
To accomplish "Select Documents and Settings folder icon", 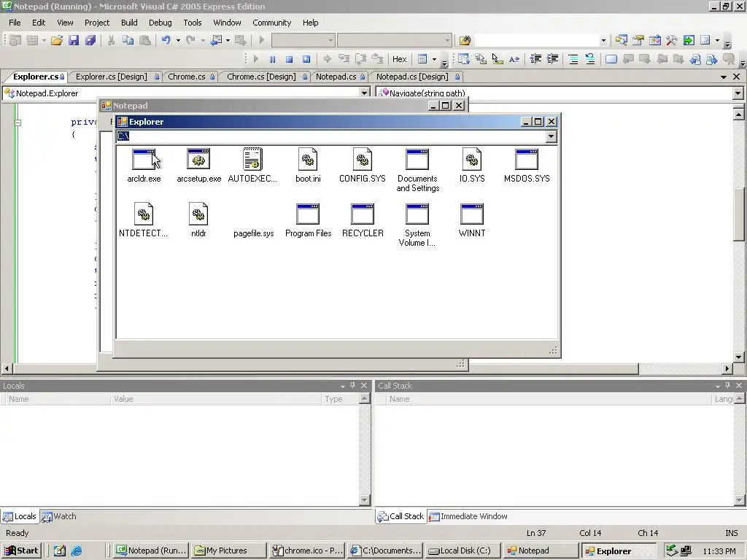I will coord(417,160).
